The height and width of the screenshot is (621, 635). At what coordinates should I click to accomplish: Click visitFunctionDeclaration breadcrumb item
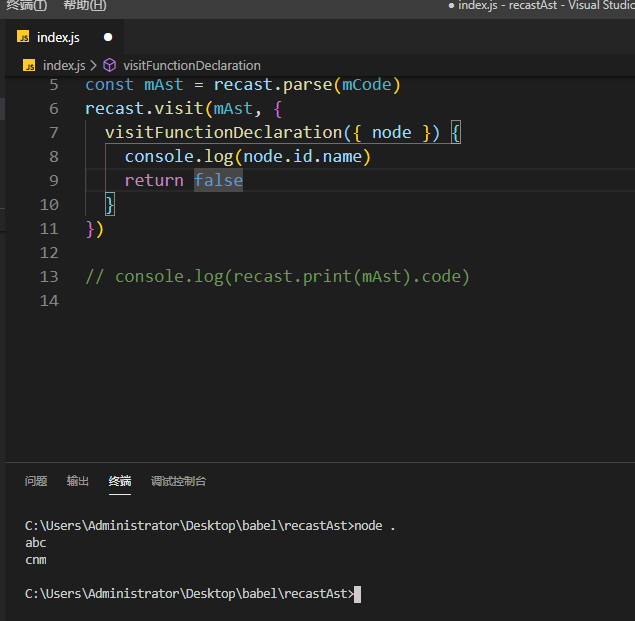(x=192, y=65)
